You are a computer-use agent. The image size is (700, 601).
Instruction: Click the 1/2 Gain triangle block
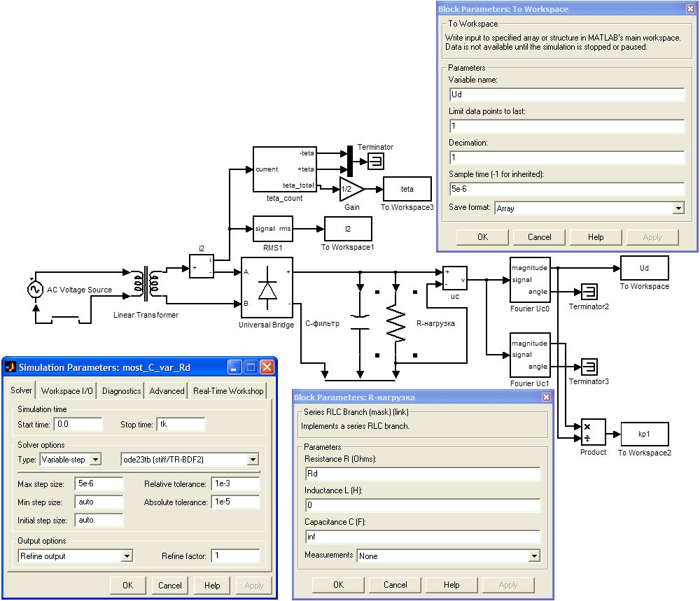[x=351, y=189]
